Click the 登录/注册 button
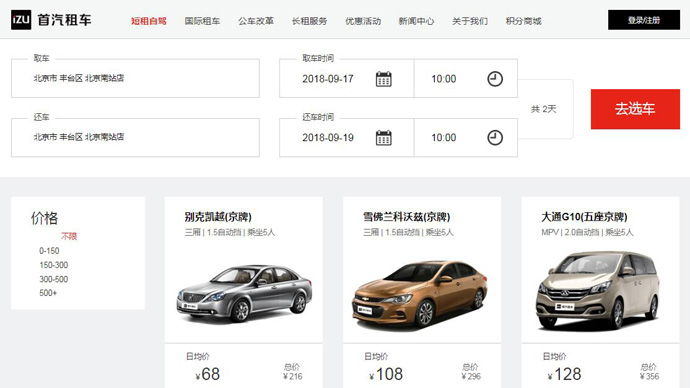 pos(644,20)
